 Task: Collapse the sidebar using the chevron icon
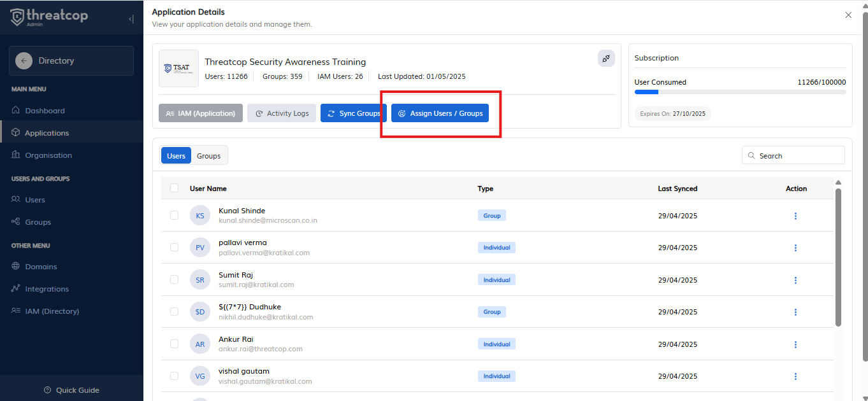[131, 19]
